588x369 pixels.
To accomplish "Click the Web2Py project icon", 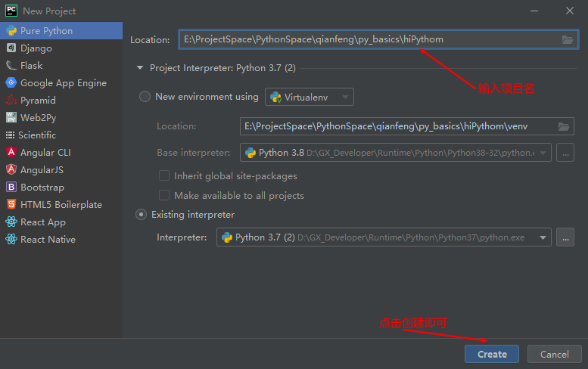I will [x=11, y=118].
